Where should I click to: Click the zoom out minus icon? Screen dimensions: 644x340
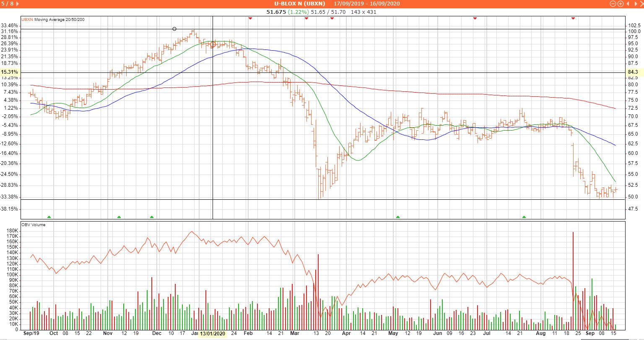[613, 4]
